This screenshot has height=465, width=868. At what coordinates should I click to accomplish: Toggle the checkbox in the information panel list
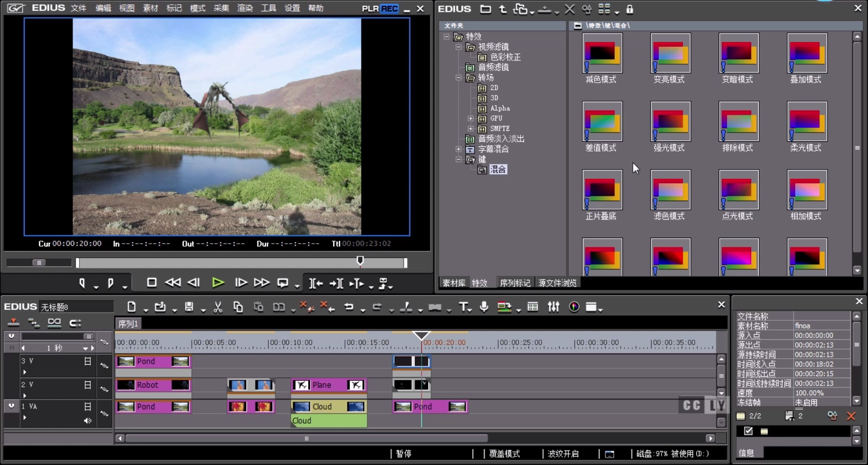click(748, 431)
